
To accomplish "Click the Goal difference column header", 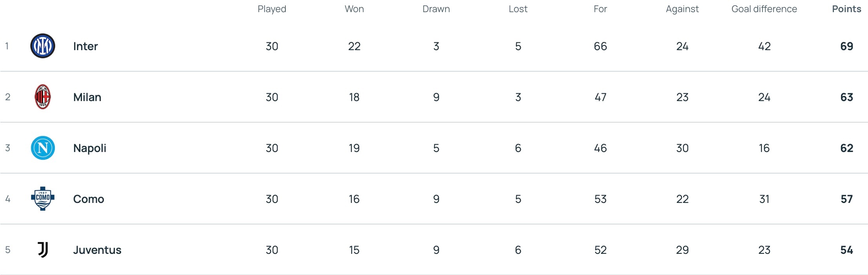I will click(x=764, y=9).
